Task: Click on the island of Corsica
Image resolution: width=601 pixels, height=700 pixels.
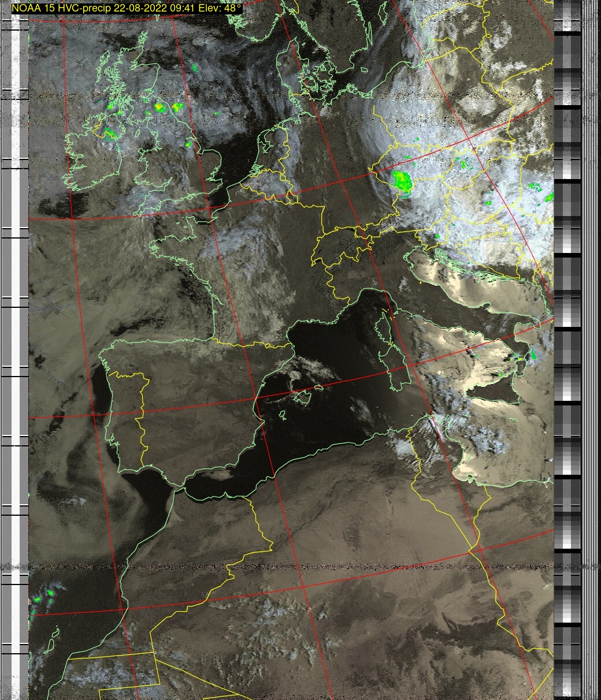Action: (384, 327)
